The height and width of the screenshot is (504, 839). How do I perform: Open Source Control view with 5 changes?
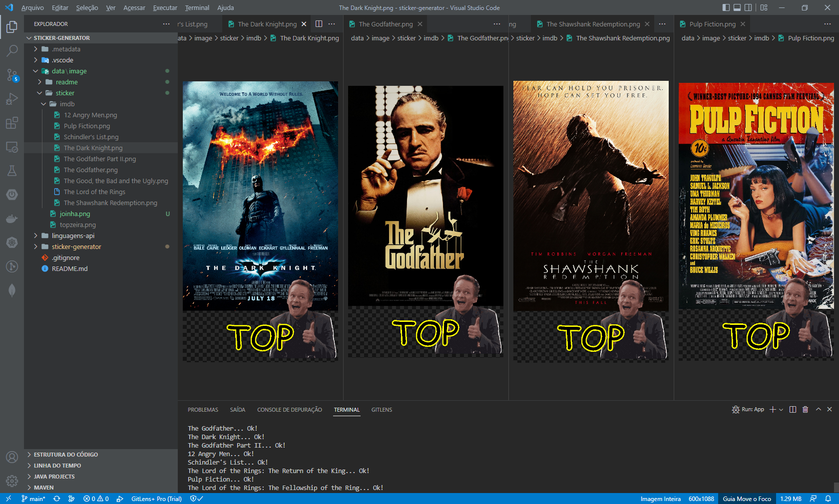tap(12, 75)
